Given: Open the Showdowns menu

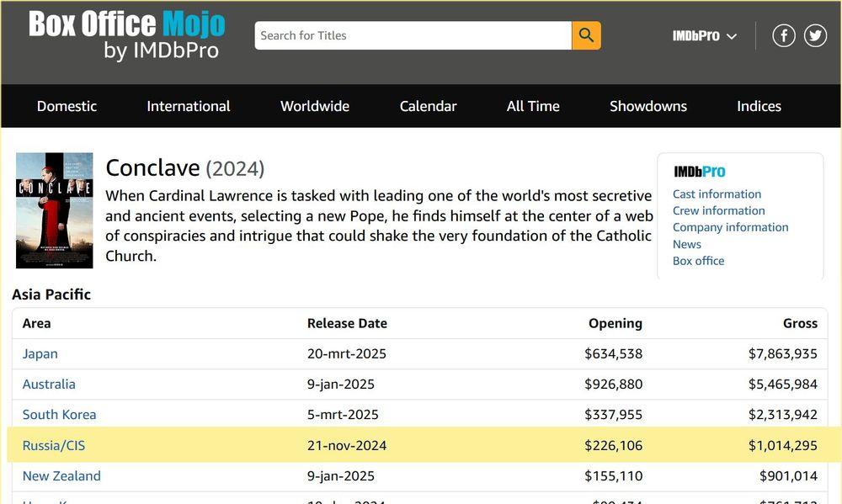Looking at the screenshot, I should click(x=648, y=106).
